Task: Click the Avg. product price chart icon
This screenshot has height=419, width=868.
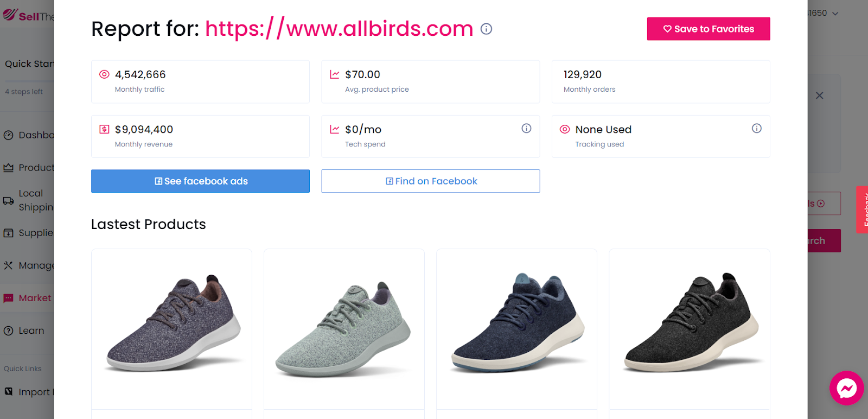Action: (x=335, y=74)
